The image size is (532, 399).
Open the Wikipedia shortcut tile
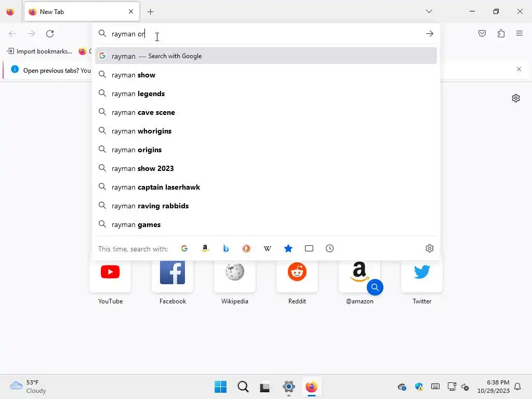tap(235, 276)
